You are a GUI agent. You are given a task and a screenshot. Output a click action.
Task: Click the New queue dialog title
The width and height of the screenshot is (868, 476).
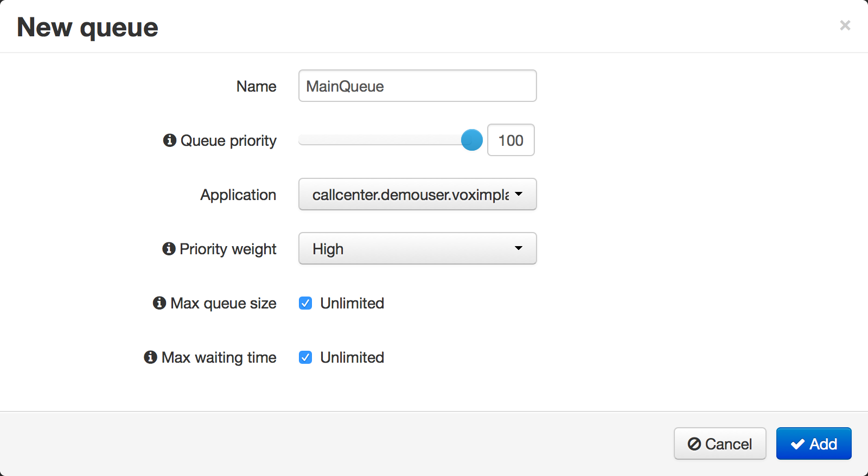pyautogui.click(x=87, y=27)
